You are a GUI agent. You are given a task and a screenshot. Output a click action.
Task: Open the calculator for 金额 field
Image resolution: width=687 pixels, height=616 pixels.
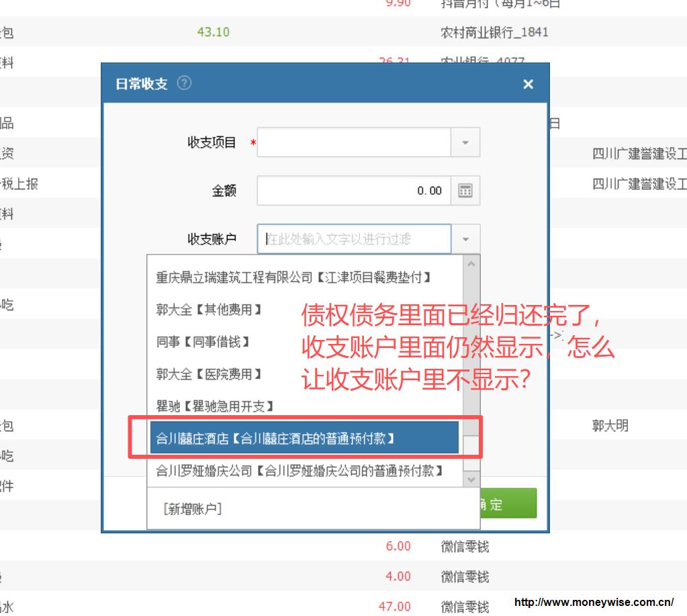pos(465,191)
